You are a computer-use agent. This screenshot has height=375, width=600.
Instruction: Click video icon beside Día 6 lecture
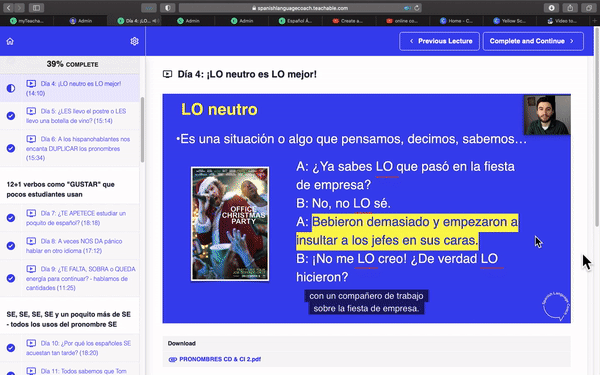[x=31, y=139]
